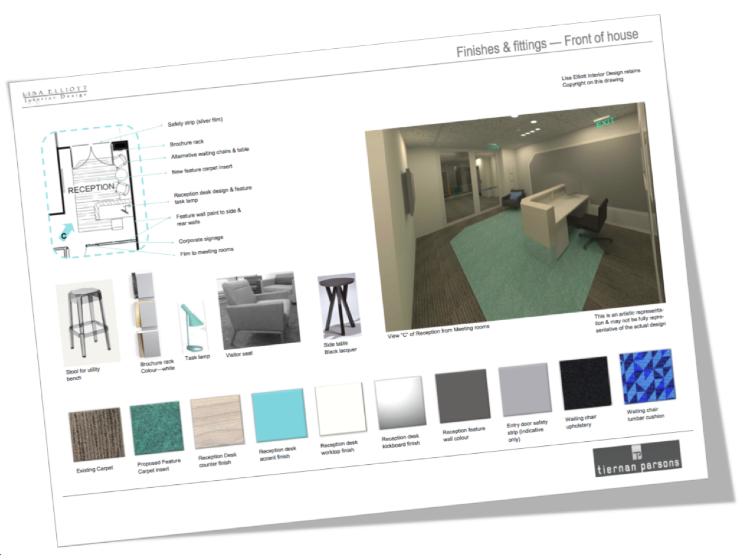Click the blue Waiting chair lumbar cushion swatch
This screenshot has width=740, height=560.
tap(646, 376)
